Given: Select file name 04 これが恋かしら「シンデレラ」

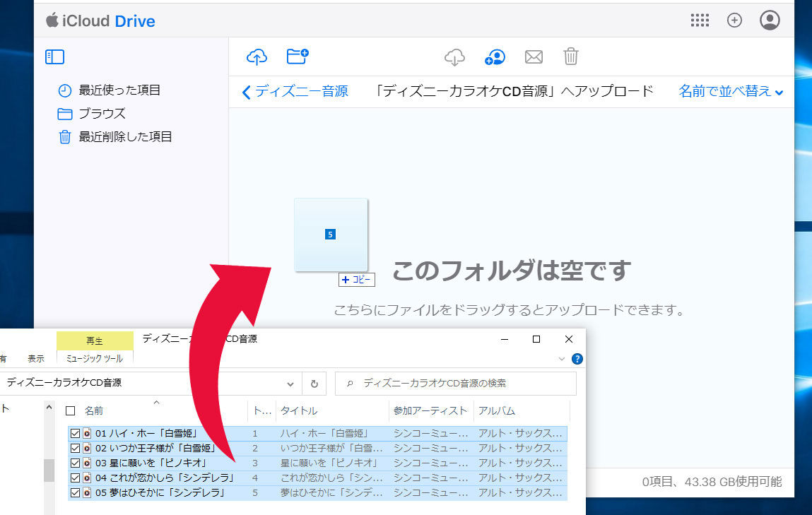Looking at the screenshot, I should click(x=165, y=478).
